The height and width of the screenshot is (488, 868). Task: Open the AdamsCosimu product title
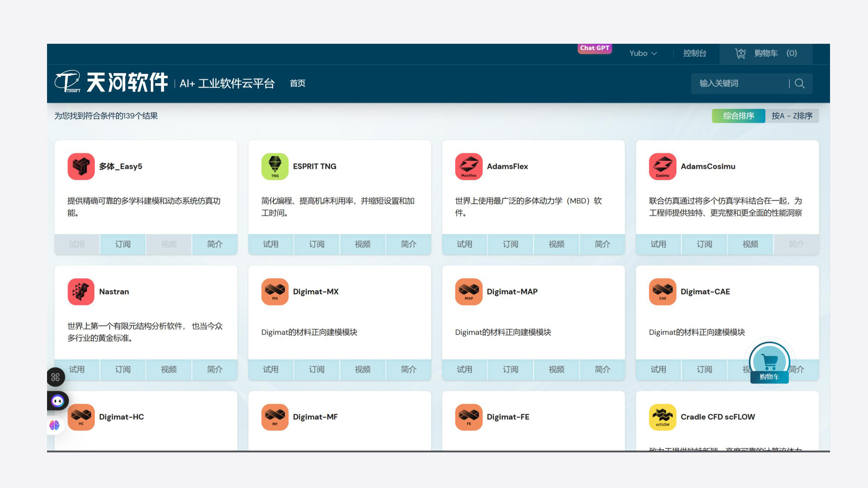tap(708, 166)
